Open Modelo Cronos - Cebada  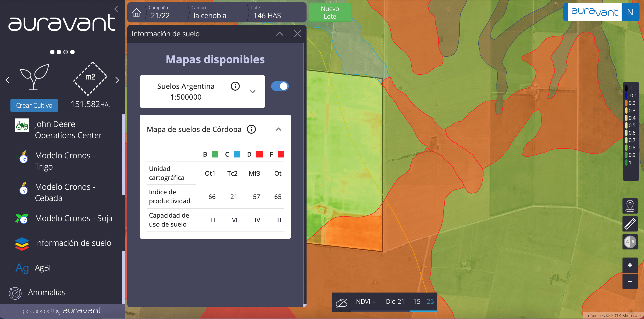(x=65, y=192)
